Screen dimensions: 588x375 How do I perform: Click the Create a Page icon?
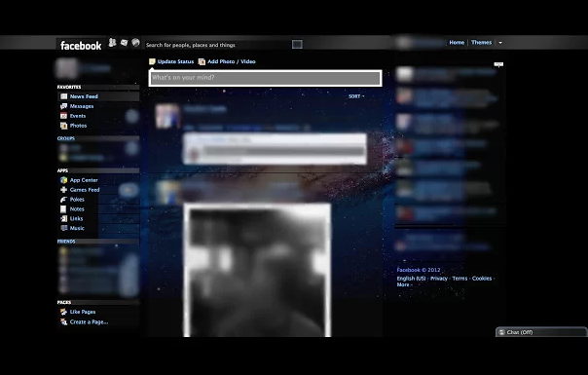pos(64,321)
